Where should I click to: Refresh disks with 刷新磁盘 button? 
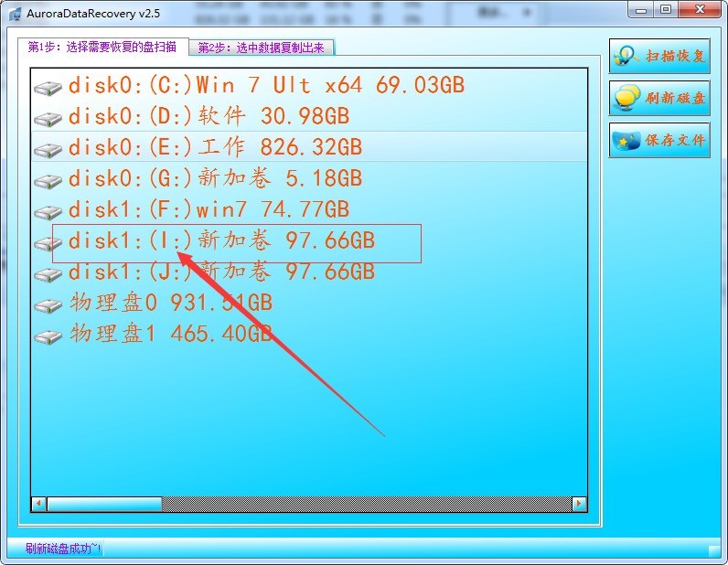pos(659,98)
